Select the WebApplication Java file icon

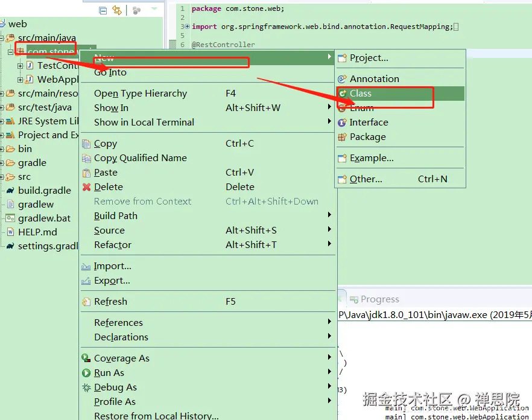point(30,79)
